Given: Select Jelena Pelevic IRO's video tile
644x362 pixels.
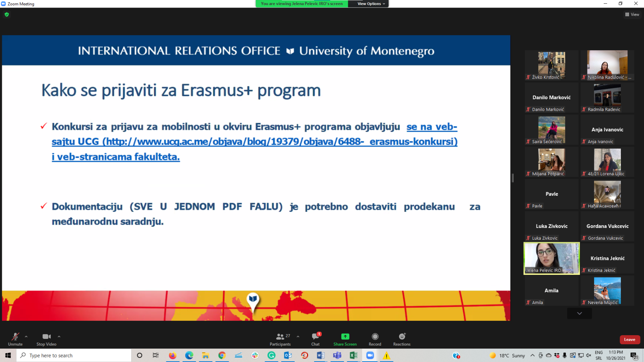Looking at the screenshot, I should click(x=551, y=258).
